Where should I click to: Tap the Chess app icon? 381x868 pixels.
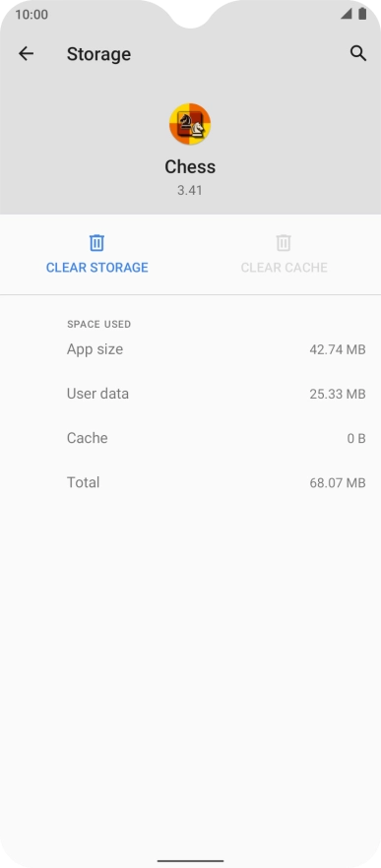(190, 124)
